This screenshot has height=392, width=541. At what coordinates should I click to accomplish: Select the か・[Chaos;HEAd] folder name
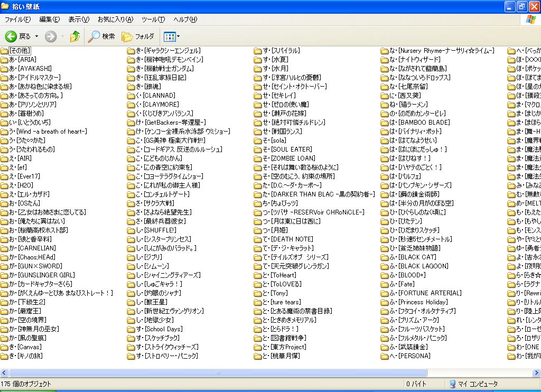pos(32,257)
